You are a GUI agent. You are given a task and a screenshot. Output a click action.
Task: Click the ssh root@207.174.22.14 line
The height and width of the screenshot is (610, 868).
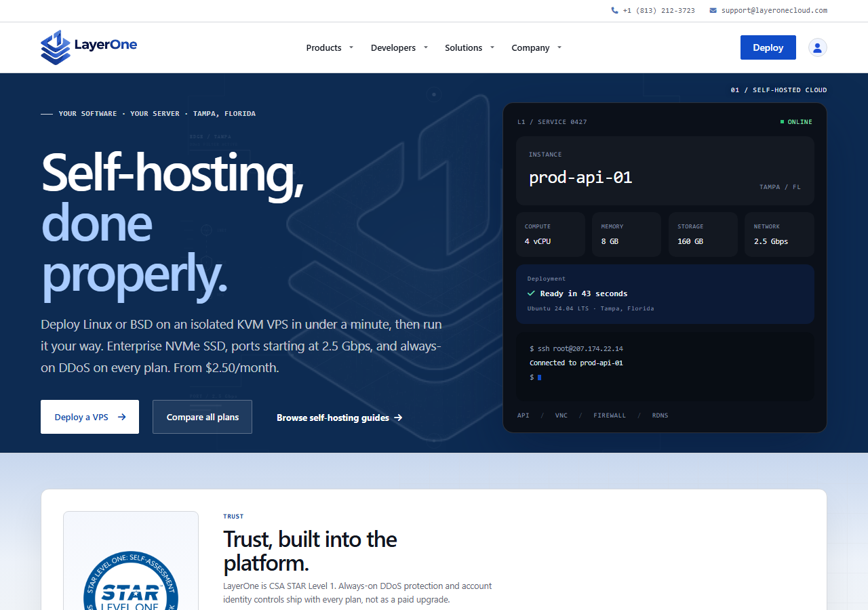pos(576,348)
